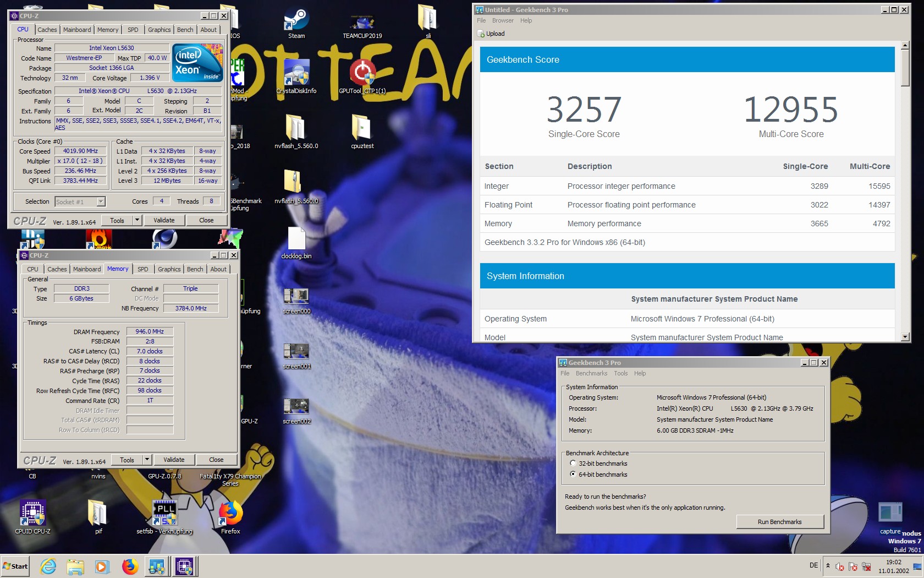Show hidden tray icons arrow
Viewport: 924px width, 578px height.
828,566
